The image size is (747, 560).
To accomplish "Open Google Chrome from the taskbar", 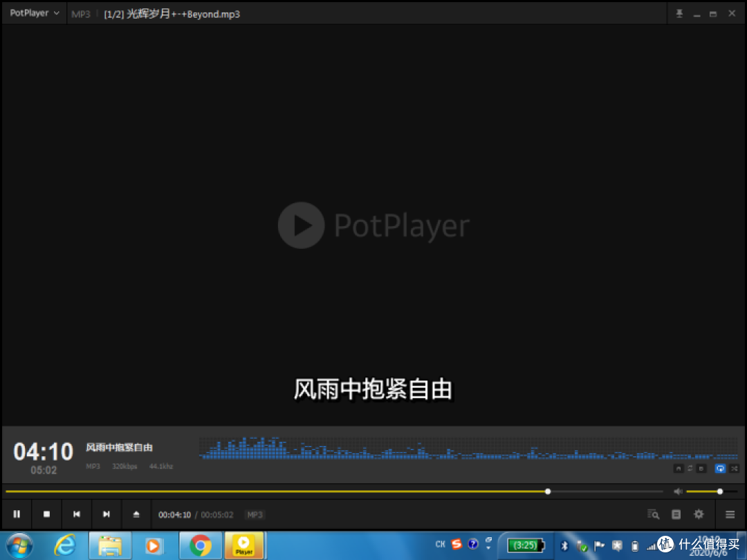I will (200, 545).
